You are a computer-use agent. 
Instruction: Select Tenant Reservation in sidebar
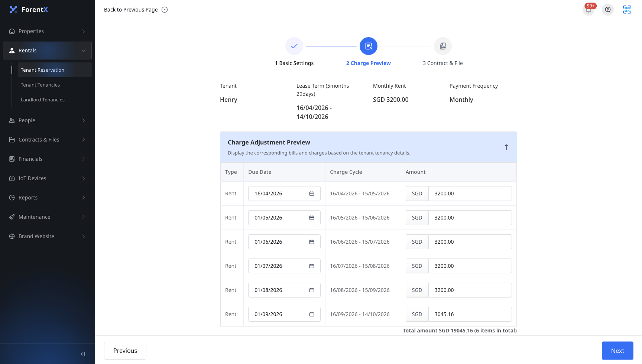pyautogui.click(x=55, y=70)
